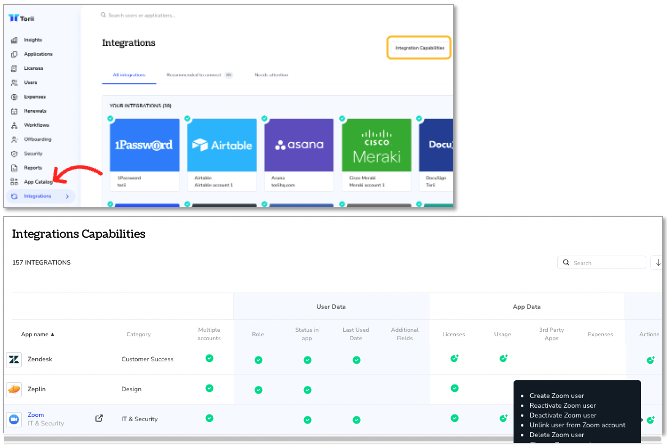The image size is (667, 448).
Task: Open the Zoom app name link
Action: pos(36,415)
